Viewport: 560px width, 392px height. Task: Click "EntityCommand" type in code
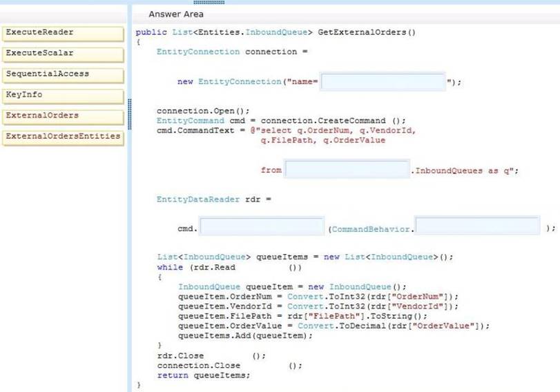click(x=191, y=121)
